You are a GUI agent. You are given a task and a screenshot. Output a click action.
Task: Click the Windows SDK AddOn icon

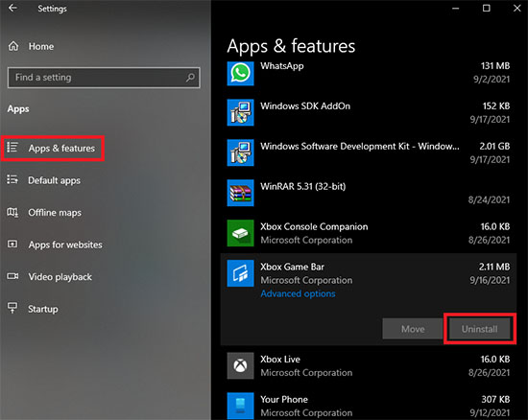tap(240, 112)
